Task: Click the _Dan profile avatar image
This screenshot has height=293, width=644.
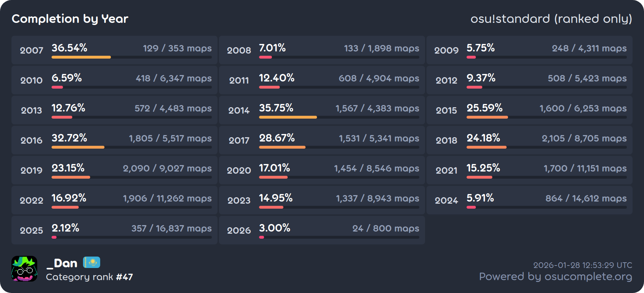Action: click(24, 269)
